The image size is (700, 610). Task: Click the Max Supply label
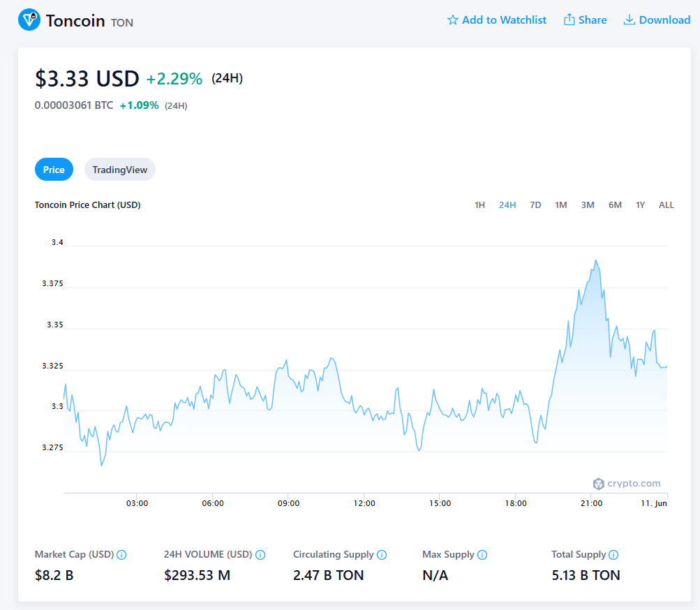pyautogui.click(x=448, y=555)
